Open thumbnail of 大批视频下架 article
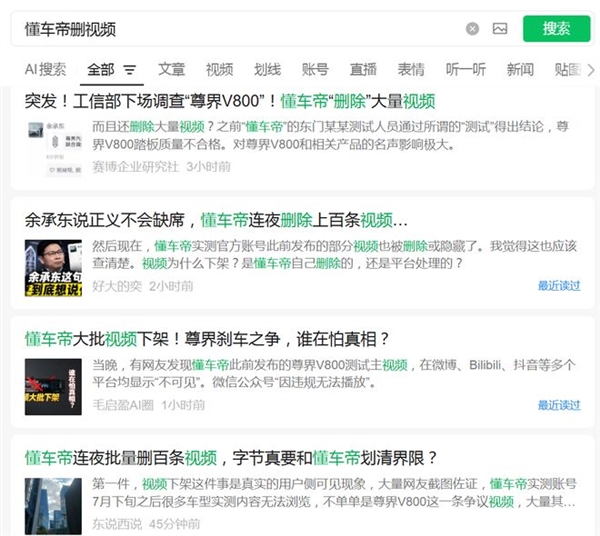This screenshot has height=536, width=600. [x=54, y=387]
